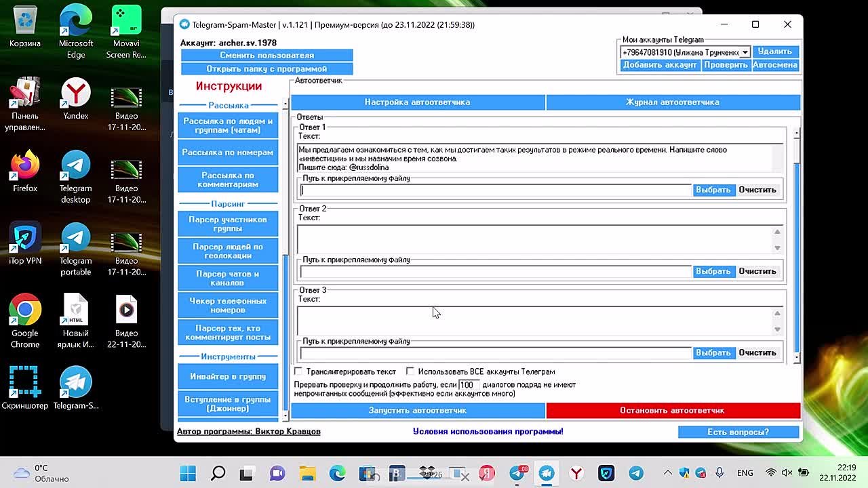Open the Firefox desktop shortcut
Screen dimensions: 868x488
tap(25, 171)
